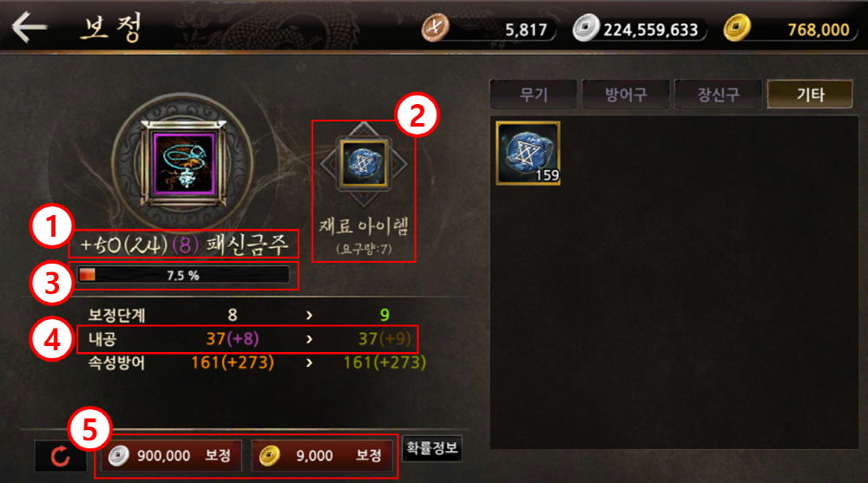Open the 장신구 tab

[x=718, y=95]
